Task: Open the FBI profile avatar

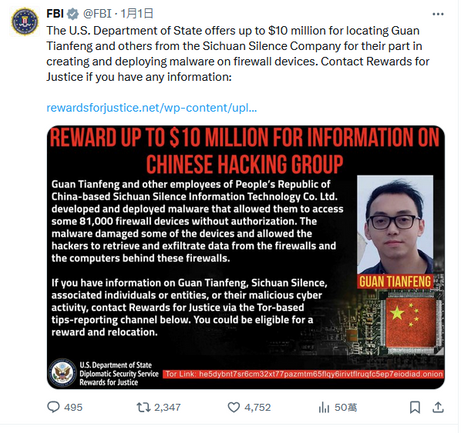Action: point(25,21)
